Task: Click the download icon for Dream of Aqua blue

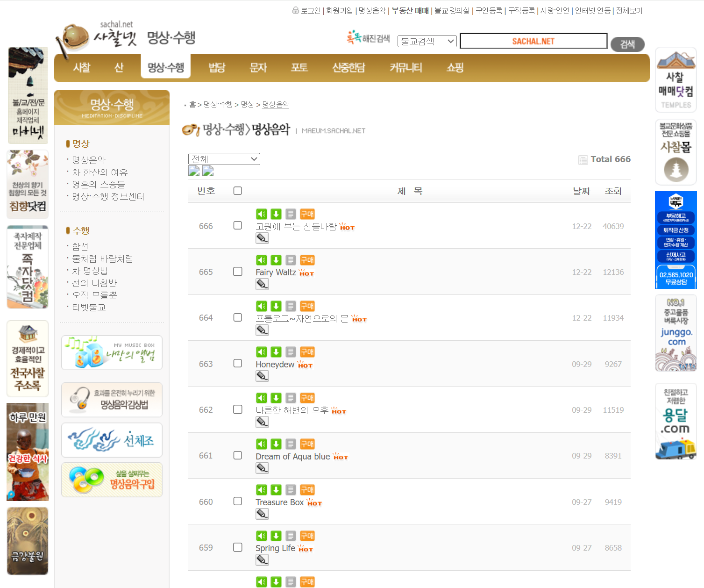Action: click(x=276, y=444)
